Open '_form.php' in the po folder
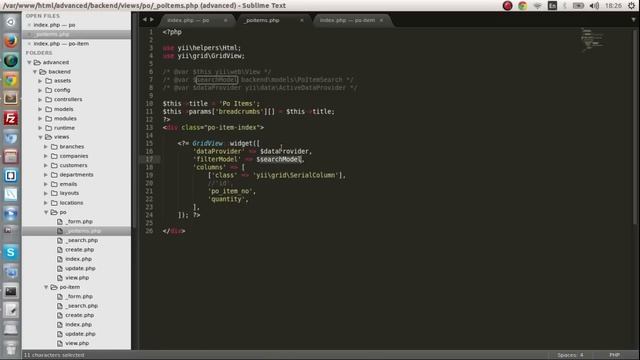The width and height of the screenshot is (640, 360). click(80, 222)
